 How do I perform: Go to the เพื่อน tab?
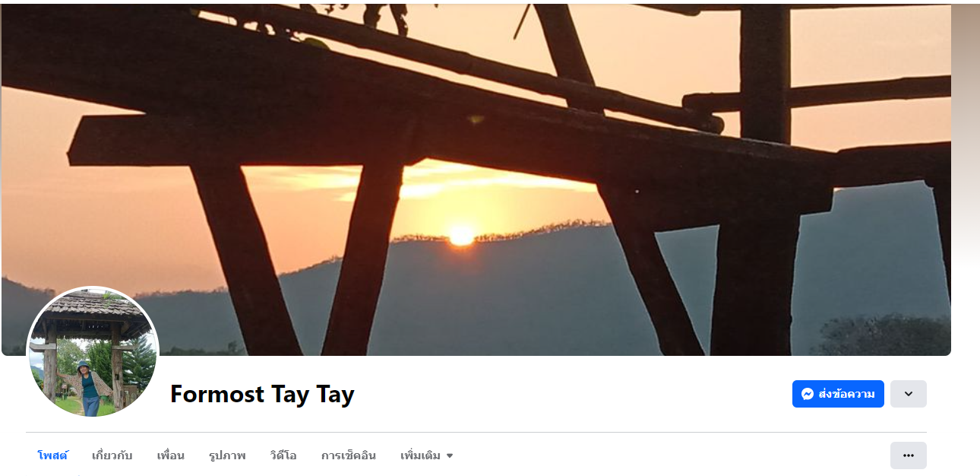[x=171, y=455]
